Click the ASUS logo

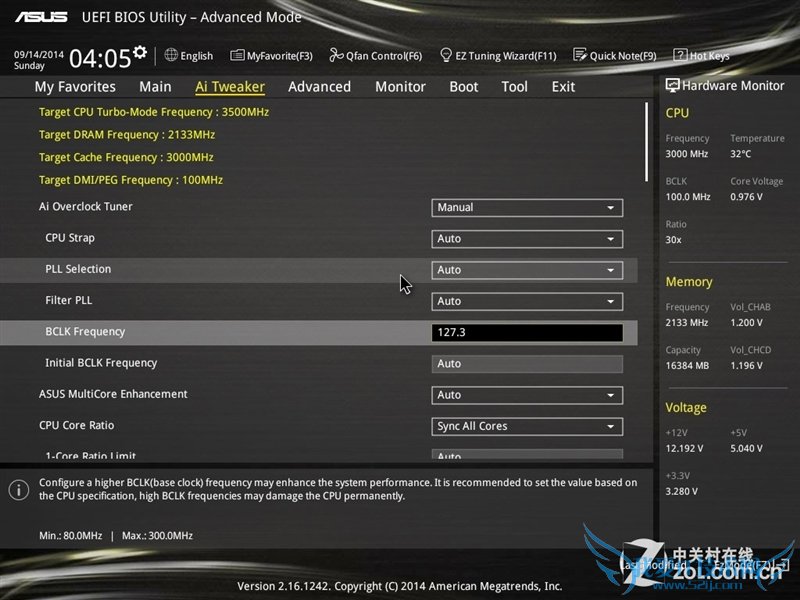pyautogui.click(x=41, y=17)
